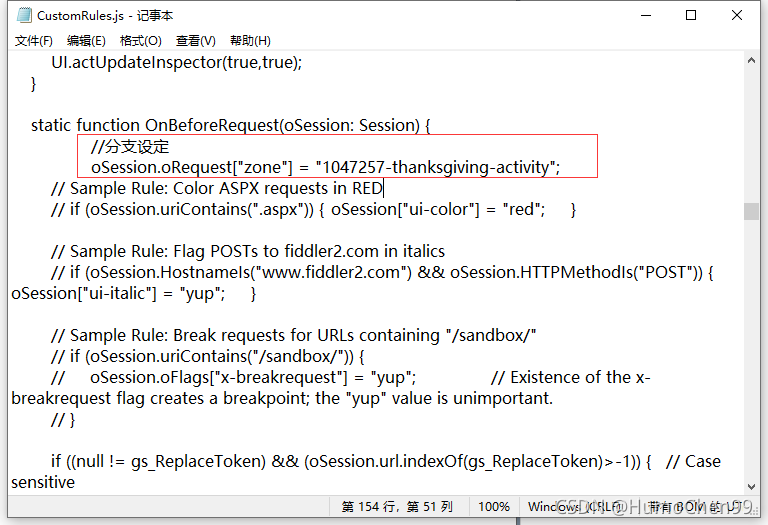Click the Notepad app icon in title bar
The width and height of the screenshot is (768, 525).
(x=23, y=15)
